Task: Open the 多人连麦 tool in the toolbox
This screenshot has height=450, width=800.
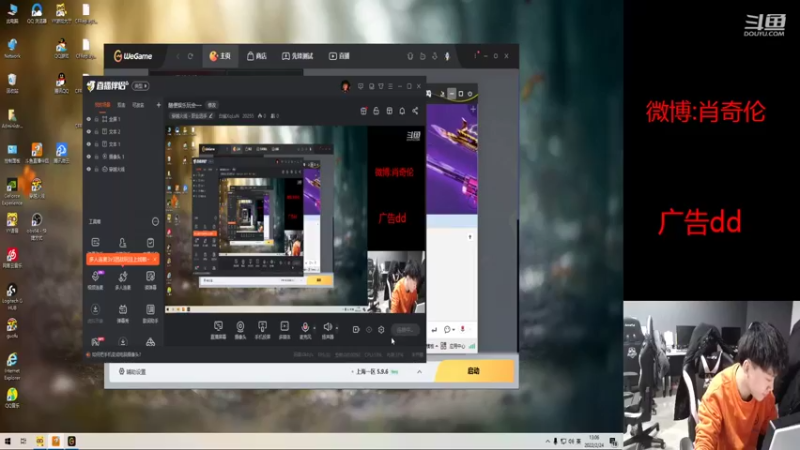Action: point(123,280)
